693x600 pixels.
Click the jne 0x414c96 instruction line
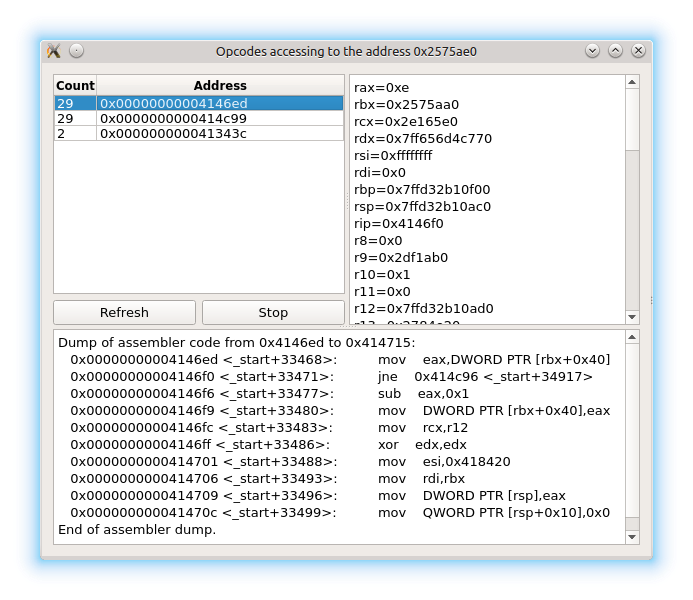[x=331, y=376]
